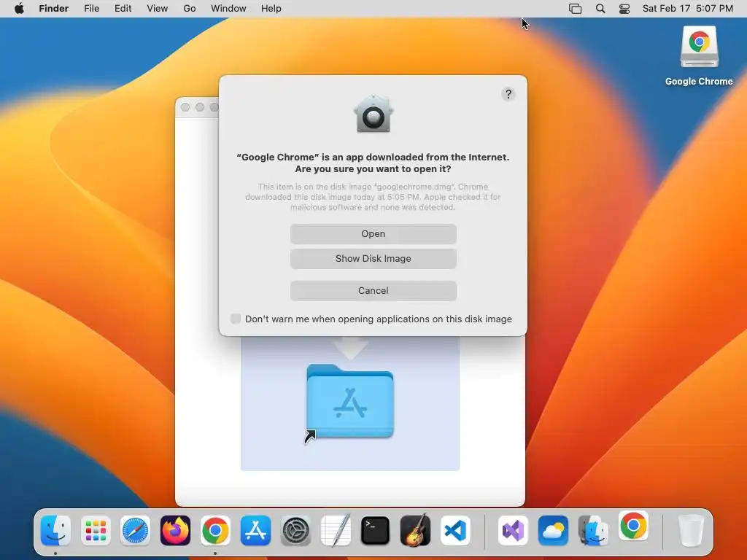
Task: Enable Don't warn me checkbox
Action: (x=236, y=319)
